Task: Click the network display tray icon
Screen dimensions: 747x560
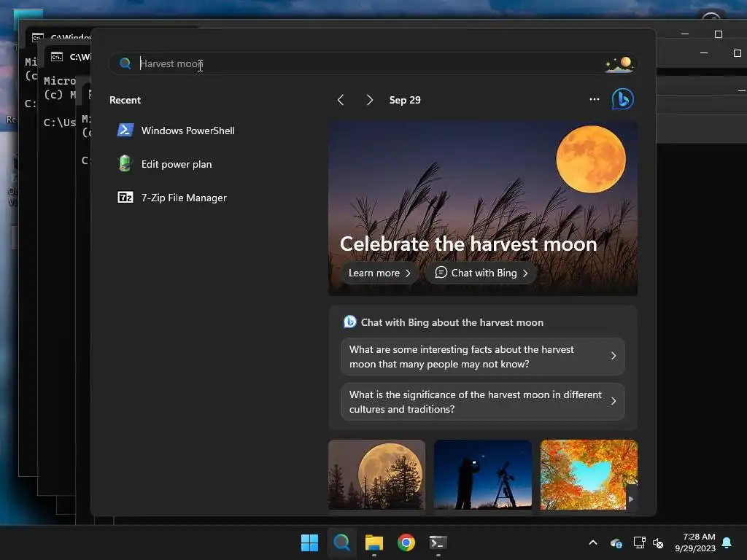Action: click(x=639, y=542)
